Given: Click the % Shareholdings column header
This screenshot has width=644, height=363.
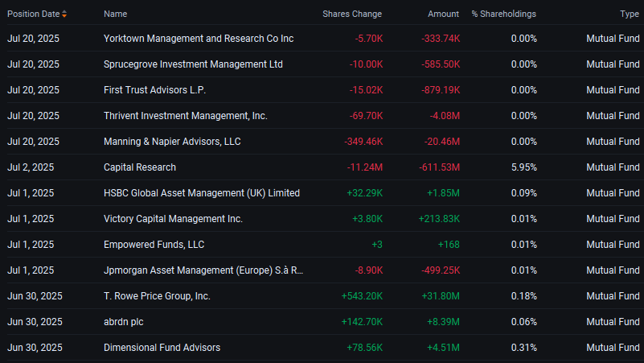Looking at the screenshot, I should [503, 14].
